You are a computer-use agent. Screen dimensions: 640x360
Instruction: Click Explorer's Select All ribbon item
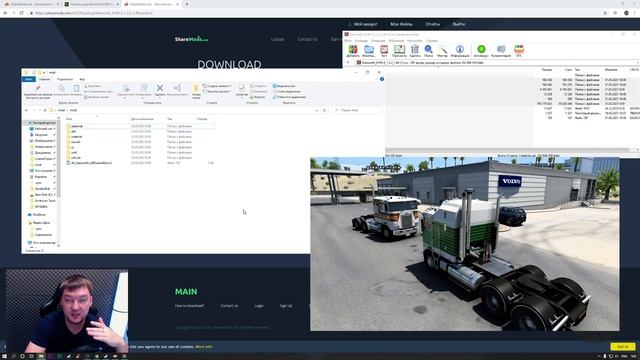click(284, 86)
